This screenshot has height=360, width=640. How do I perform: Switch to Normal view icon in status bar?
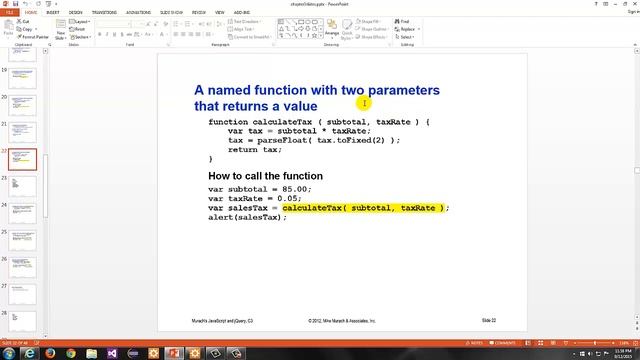(x=528, y=343)
